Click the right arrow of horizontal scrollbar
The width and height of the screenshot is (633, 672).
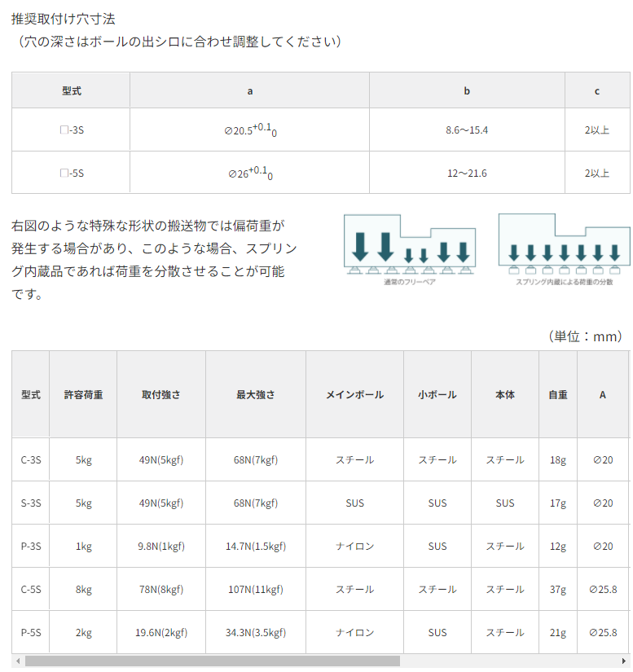coord(624,661)
